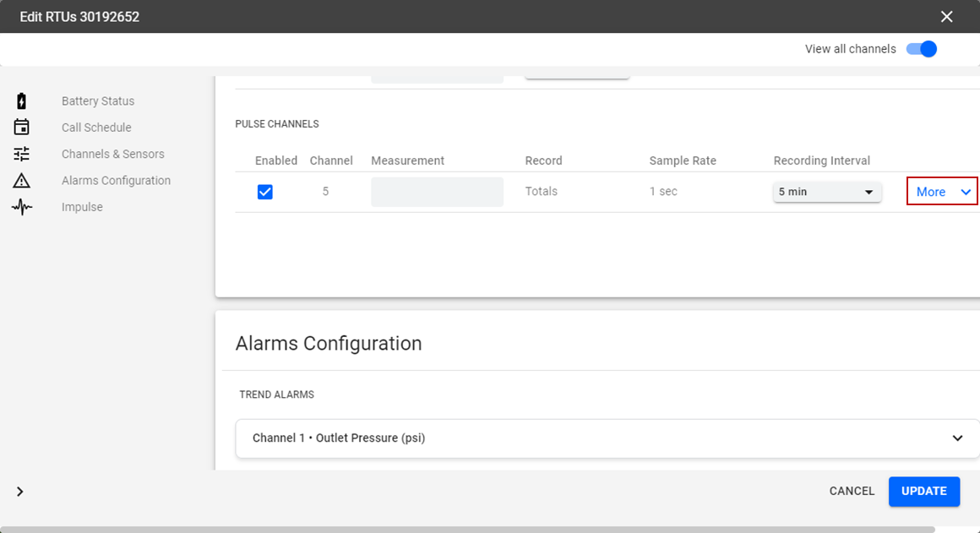Close the Edit RTUs dialog
980x533 pixels.
point(946,17)
